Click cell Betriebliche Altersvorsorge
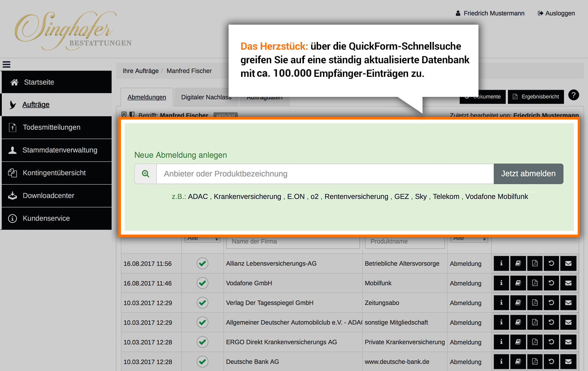This screenshot has height=371, width=588. [402, 264]
